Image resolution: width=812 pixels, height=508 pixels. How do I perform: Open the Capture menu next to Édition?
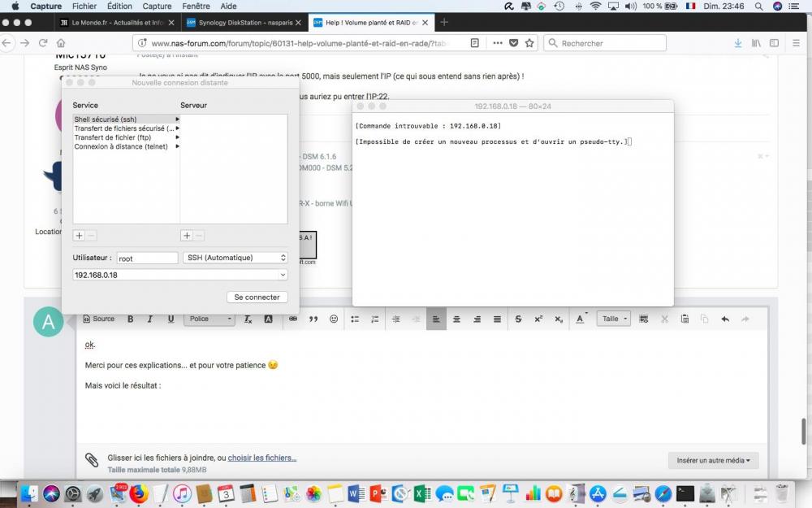[x=157, y=7]
